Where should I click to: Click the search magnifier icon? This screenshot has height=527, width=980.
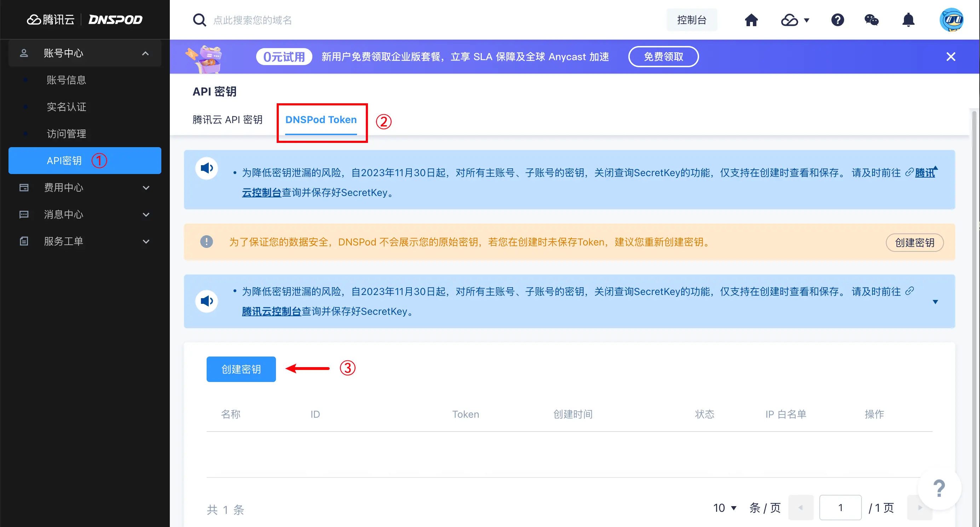199,20
